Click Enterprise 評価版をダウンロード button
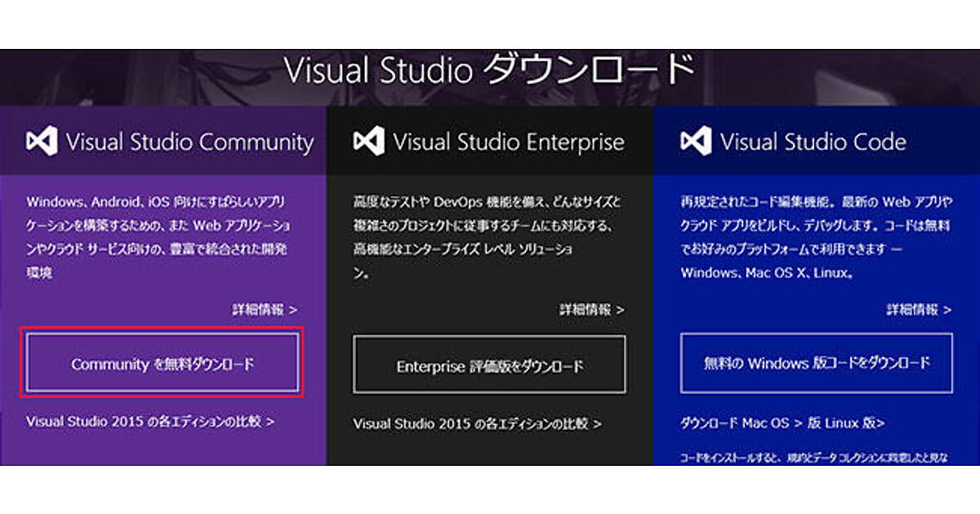Viewport: 980px width, 514px height. point(490,366)
